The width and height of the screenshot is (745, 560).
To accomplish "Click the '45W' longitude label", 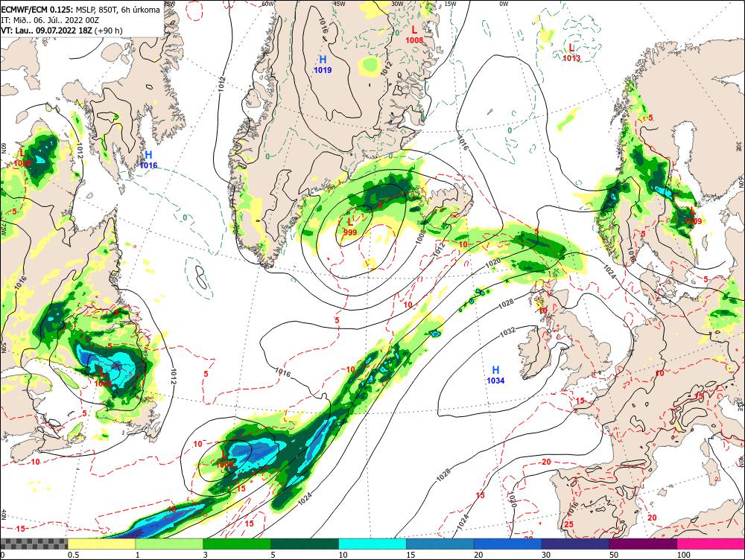I will (339, 4).
